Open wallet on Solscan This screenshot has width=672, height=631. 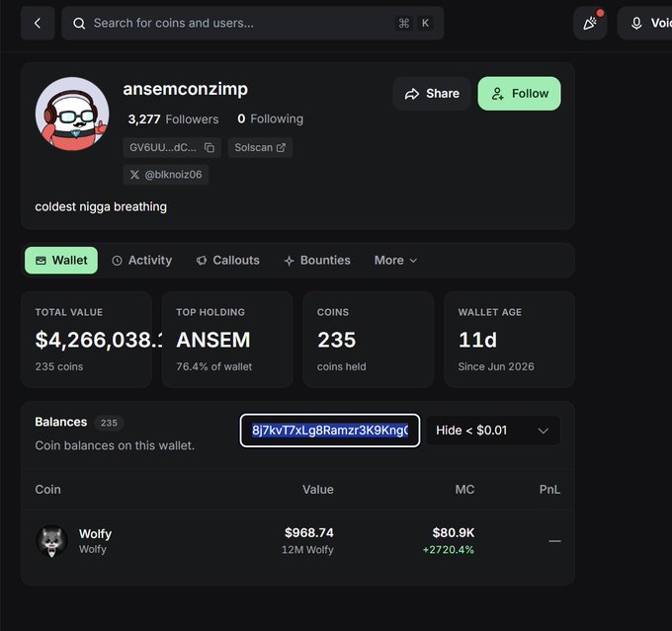(260, 148)
